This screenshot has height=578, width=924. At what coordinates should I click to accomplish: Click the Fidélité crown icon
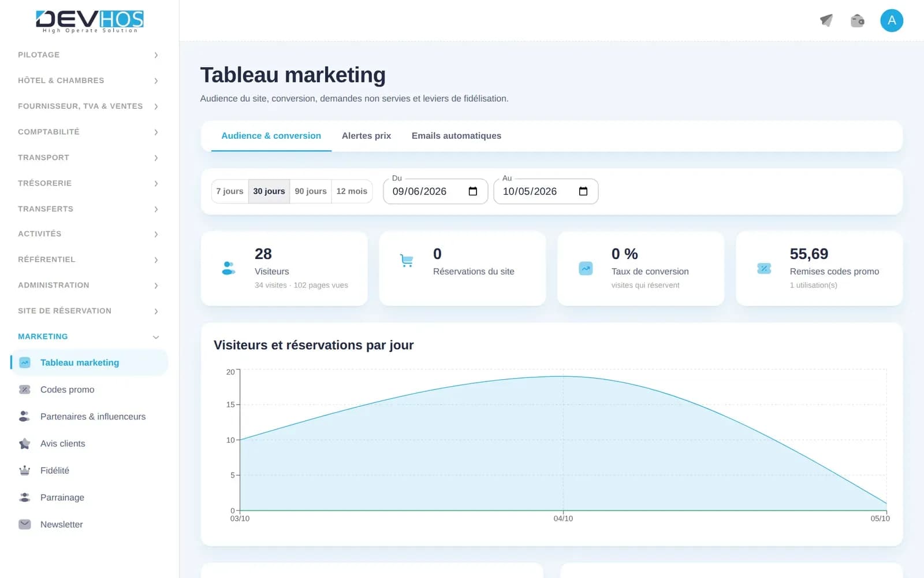coord(25,470)
